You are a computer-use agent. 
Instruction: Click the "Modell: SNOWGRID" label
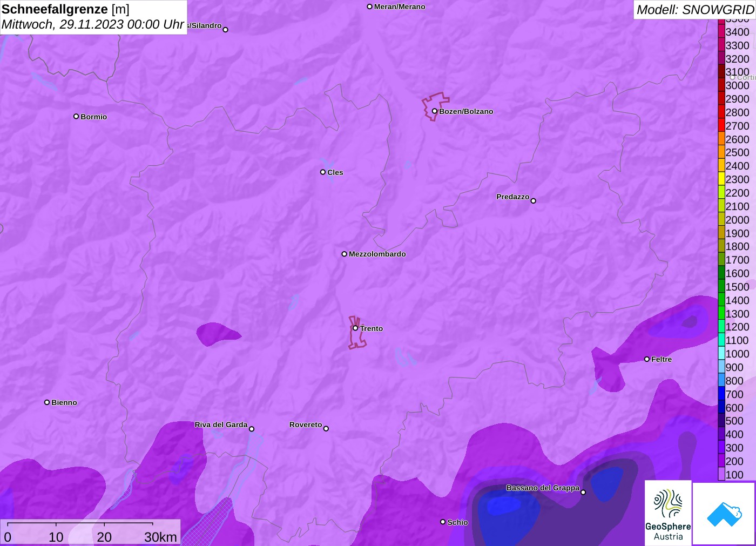pos(695,10)
